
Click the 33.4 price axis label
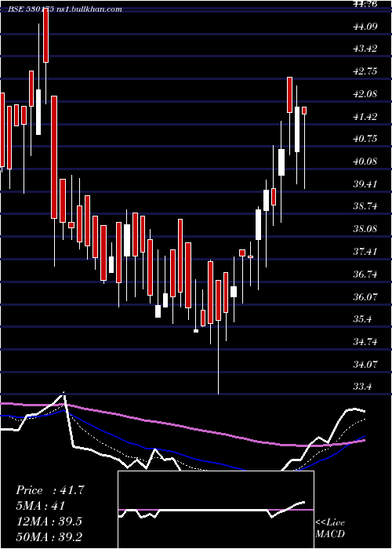pyautogui.click(x=362, y=387)
